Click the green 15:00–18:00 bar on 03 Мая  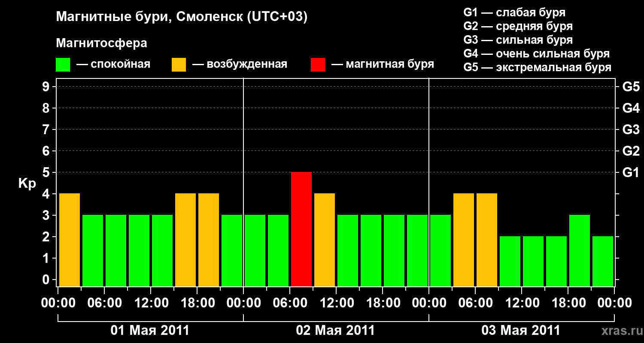[x=556, y=261]
